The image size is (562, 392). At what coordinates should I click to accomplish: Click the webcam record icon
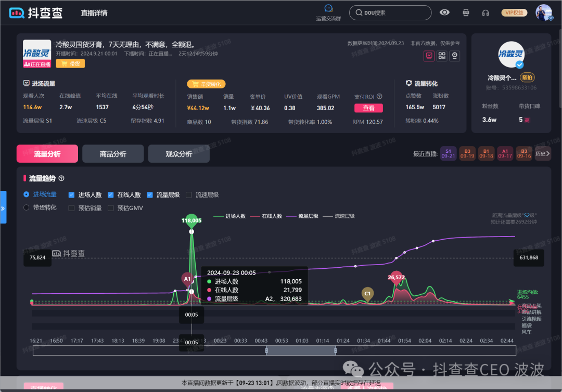[x=454, y=56]
